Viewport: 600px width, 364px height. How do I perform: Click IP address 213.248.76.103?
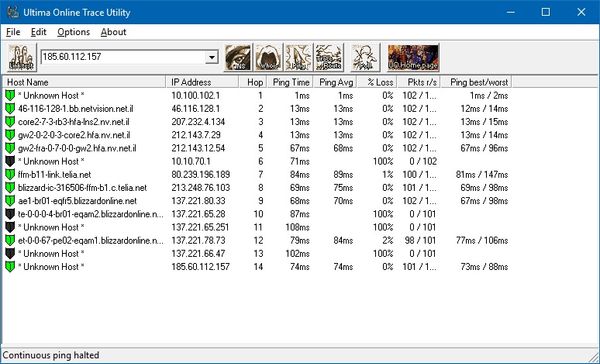point(201,188)
